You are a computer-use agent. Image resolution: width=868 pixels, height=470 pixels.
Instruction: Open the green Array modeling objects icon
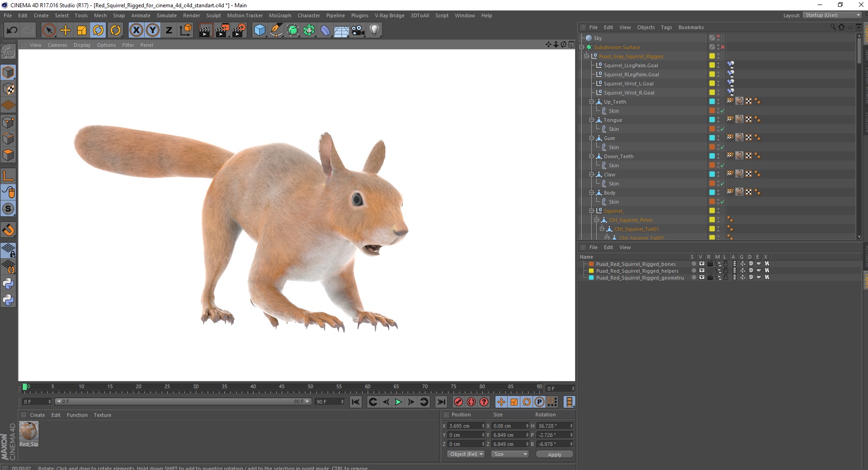tap(309, 30)
